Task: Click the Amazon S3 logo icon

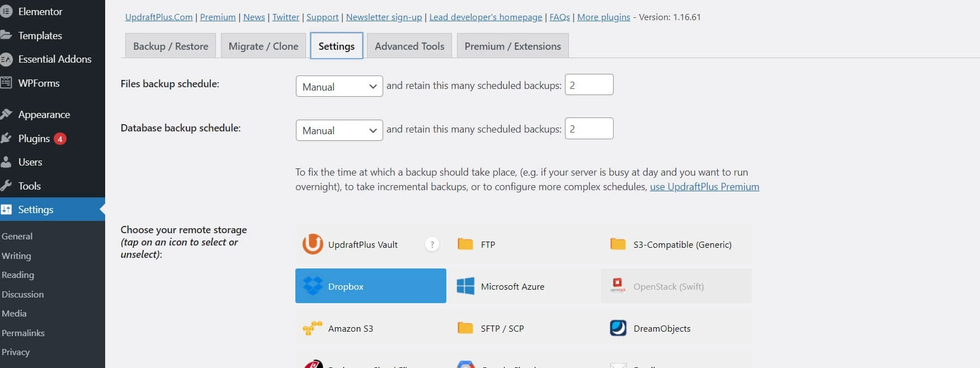Action: (313, 328)
